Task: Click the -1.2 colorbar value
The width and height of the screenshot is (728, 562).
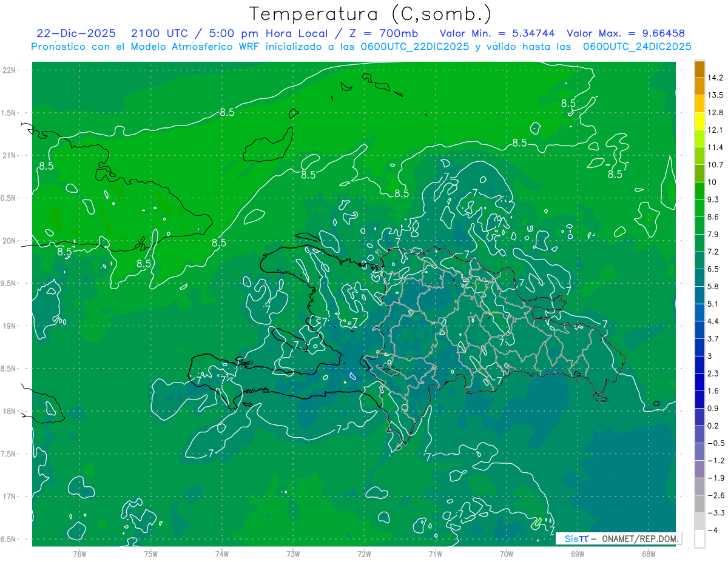Action: (x=716, y=461)
